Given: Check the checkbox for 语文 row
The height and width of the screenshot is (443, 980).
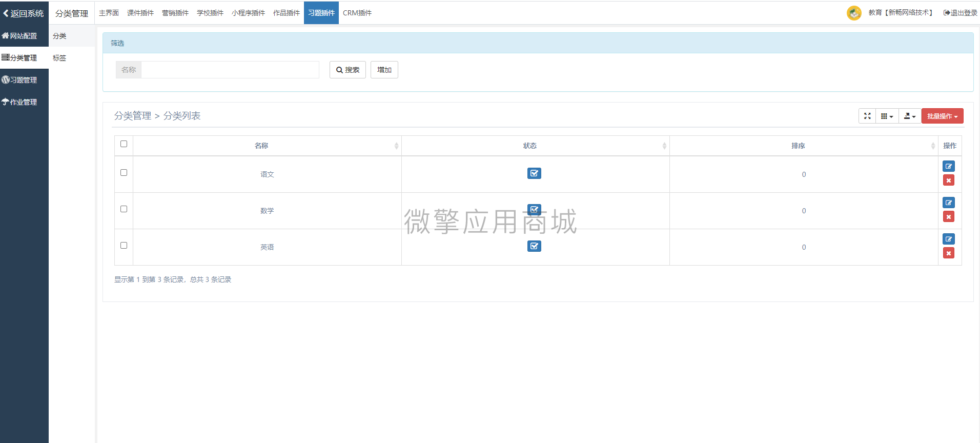Looking at the screenshot, I should pyautogui.click(x=124, y=173).
